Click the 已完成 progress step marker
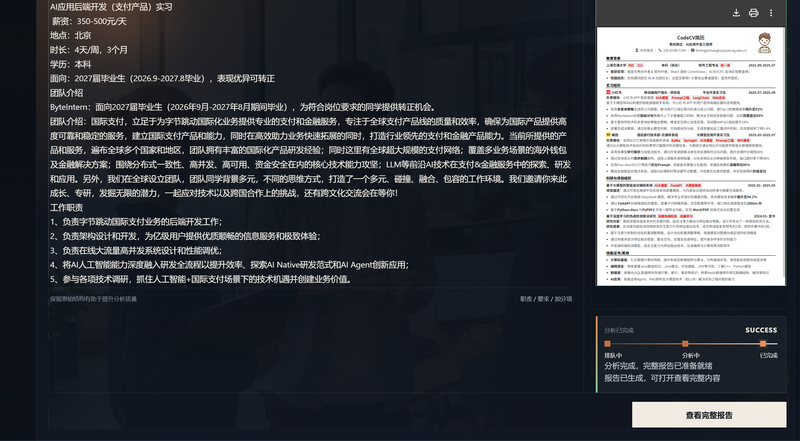The image size is (800, 441). [x=763, y=344]
